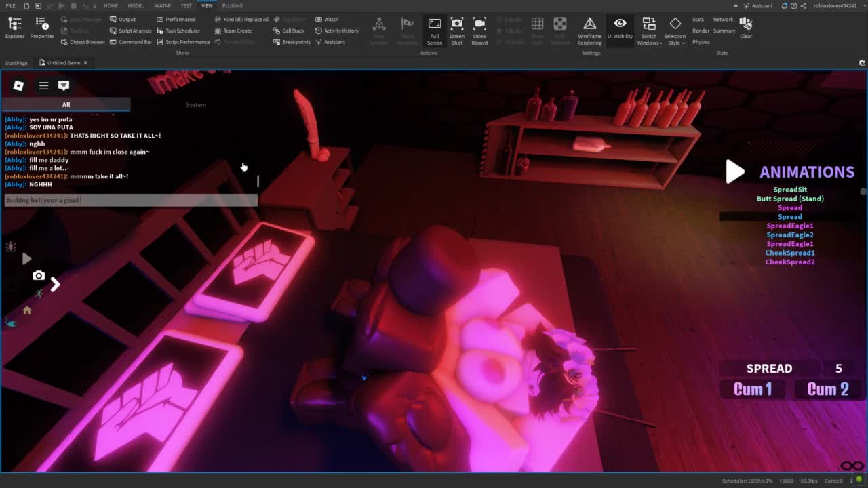Open the Properties panel
868x488 pixels.
pos(41,28)
